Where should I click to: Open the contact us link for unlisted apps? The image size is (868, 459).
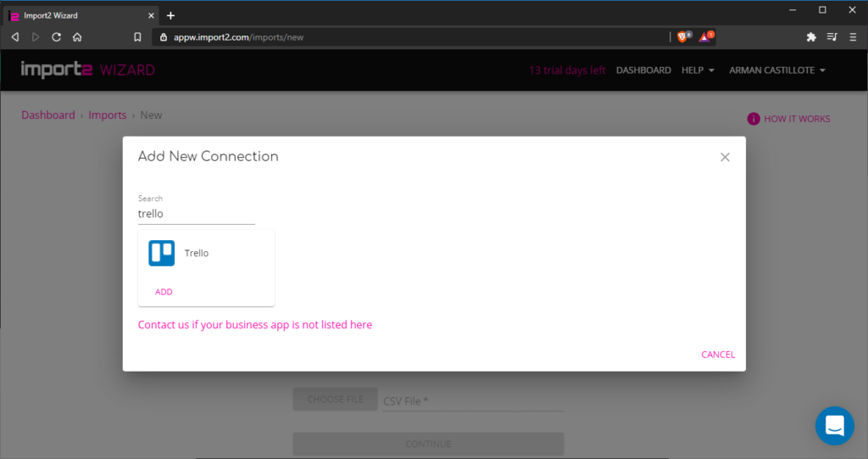coord(254,325)
